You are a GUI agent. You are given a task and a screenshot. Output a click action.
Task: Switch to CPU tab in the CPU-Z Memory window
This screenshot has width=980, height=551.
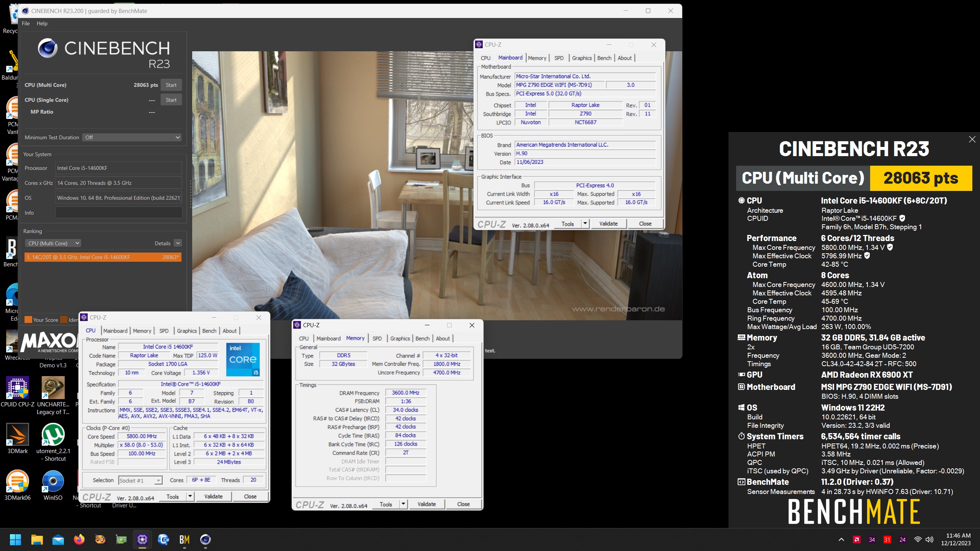click(304, 339)
